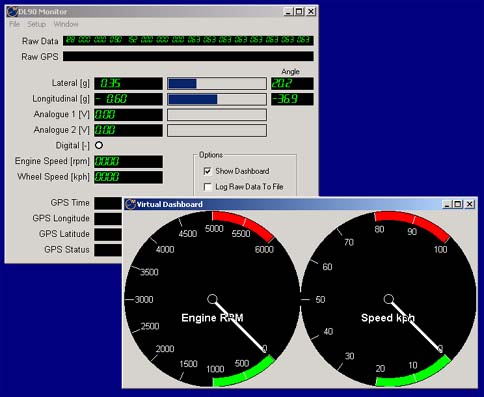
Task: Click the Wheel Speed [kph] readout
Action: 128,177
